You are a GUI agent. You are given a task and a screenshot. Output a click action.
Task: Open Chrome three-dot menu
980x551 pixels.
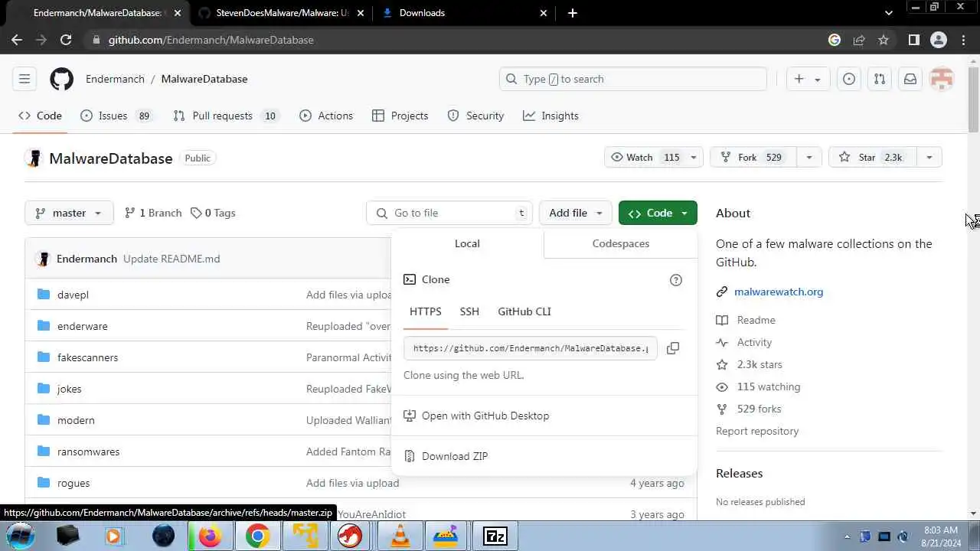coord(962,40)
